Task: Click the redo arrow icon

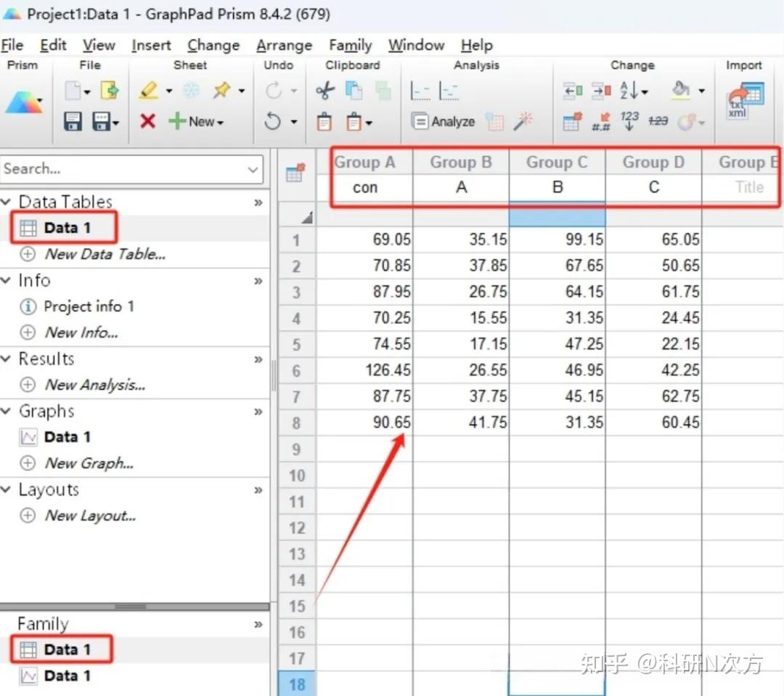Action: pos(274,91)
